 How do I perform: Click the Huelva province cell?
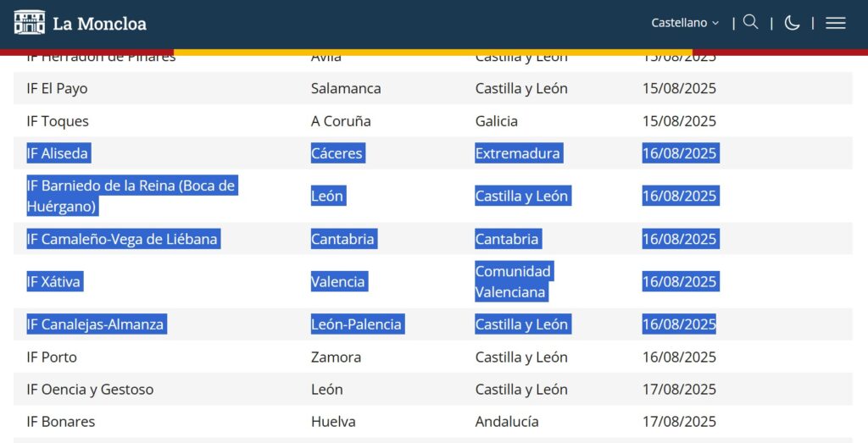[333, 421]
